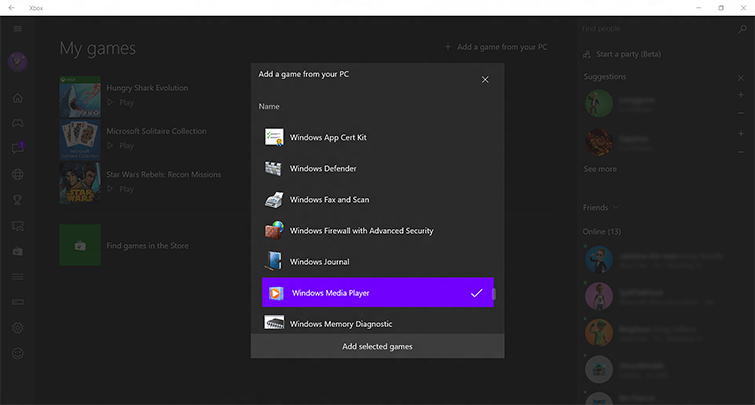Open the Feedback smiley icon in sidebar
This screenshot has height=405, width=755.
tap(17, 353)
